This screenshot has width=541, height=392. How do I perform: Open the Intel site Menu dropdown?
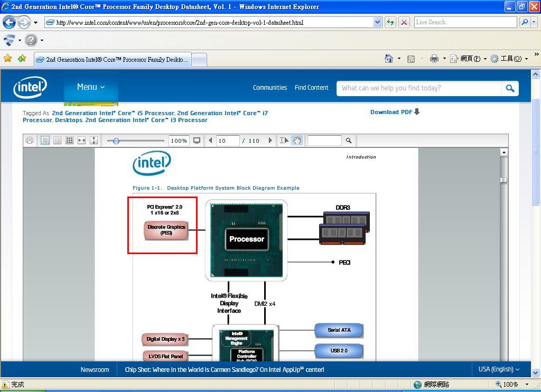(91, 87)
